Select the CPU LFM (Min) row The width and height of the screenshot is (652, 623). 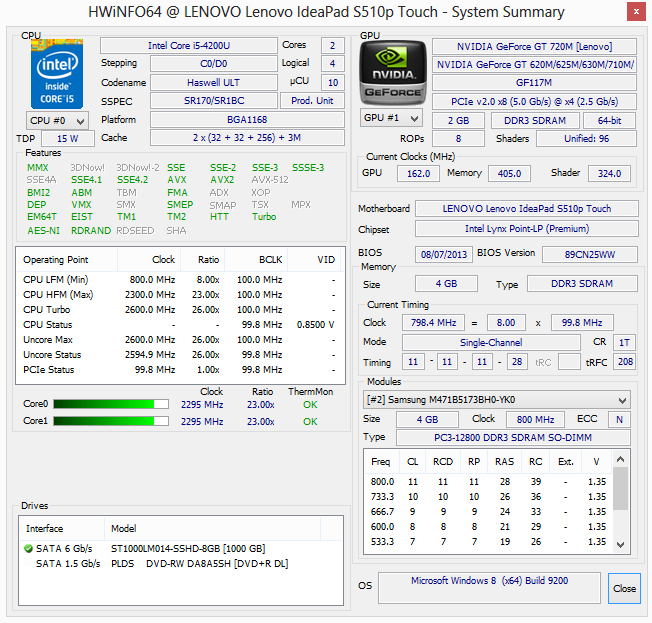coord(180,280)
